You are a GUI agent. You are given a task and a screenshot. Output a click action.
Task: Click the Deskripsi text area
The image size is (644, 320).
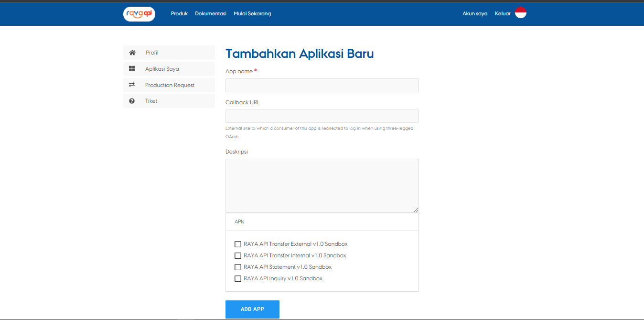coord(322,186)
